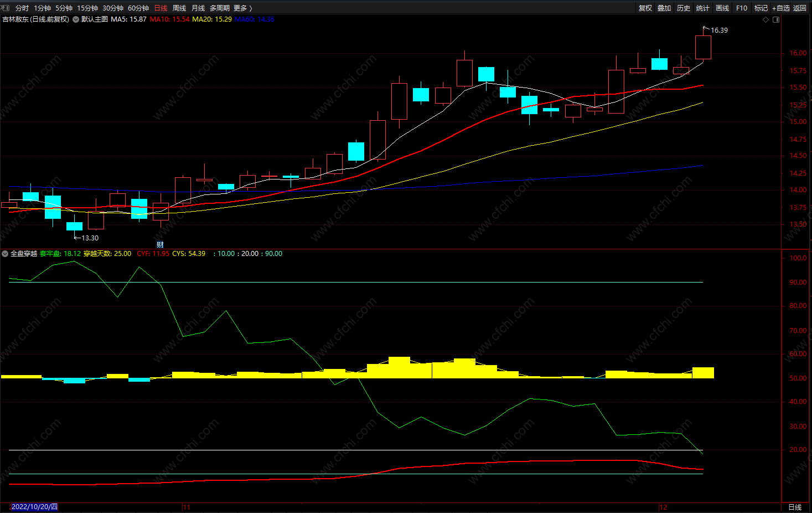The height and width of the screenshot is (513, 812).
Task: Click the 套牢盘: 18.12 value
Action: coord(60,254)
